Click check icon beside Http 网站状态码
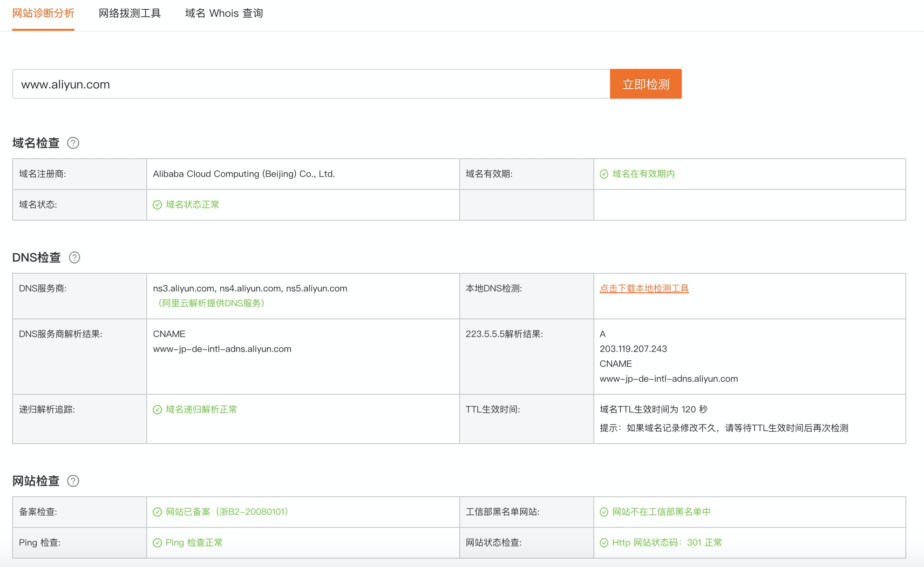This screenshot has height=567, width=924. [x=604, y=543]
